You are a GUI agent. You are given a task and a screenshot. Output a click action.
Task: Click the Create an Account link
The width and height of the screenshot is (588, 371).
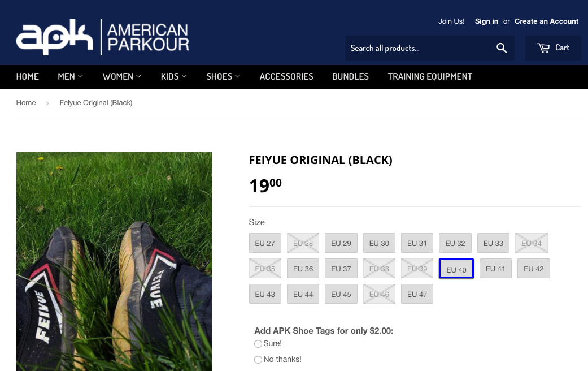pyautogui.click(x=546, y=21)
